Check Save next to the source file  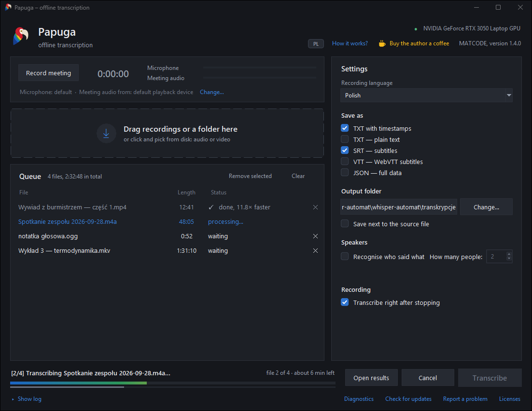345,224
